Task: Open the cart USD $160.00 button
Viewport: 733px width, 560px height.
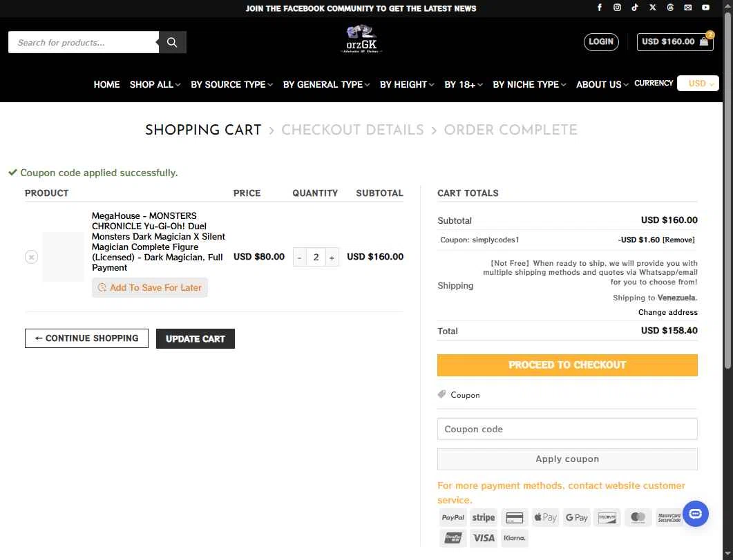Action: click(674, 42)
